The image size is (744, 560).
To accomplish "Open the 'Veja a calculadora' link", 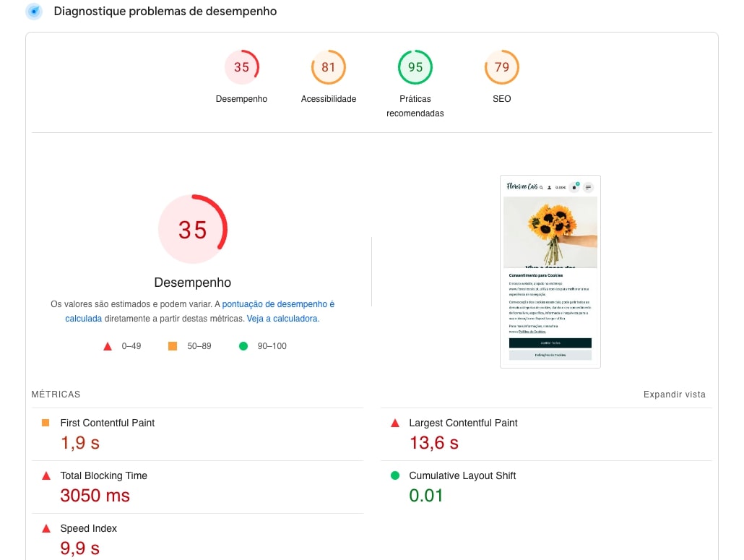I will pos(282,319).
